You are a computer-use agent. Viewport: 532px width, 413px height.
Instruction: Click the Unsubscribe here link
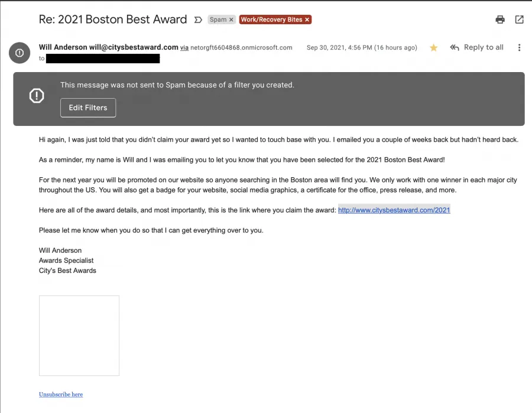61,394
